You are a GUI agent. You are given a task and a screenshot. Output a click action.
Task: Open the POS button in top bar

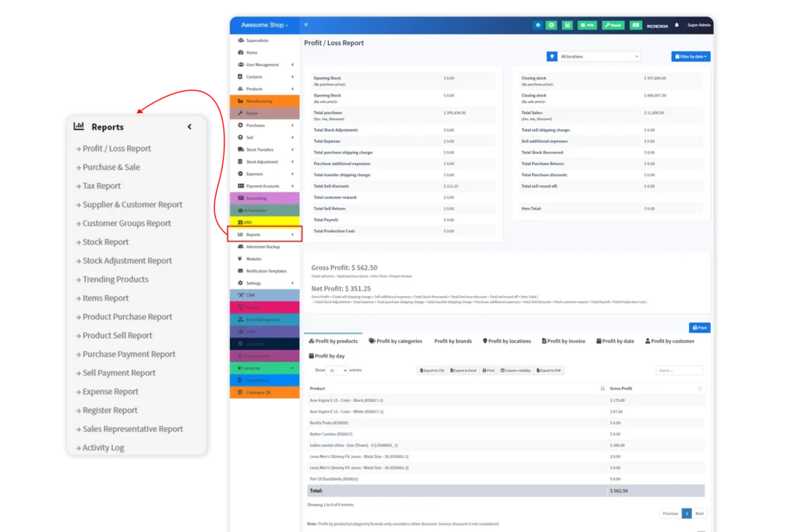coord(587,25)
